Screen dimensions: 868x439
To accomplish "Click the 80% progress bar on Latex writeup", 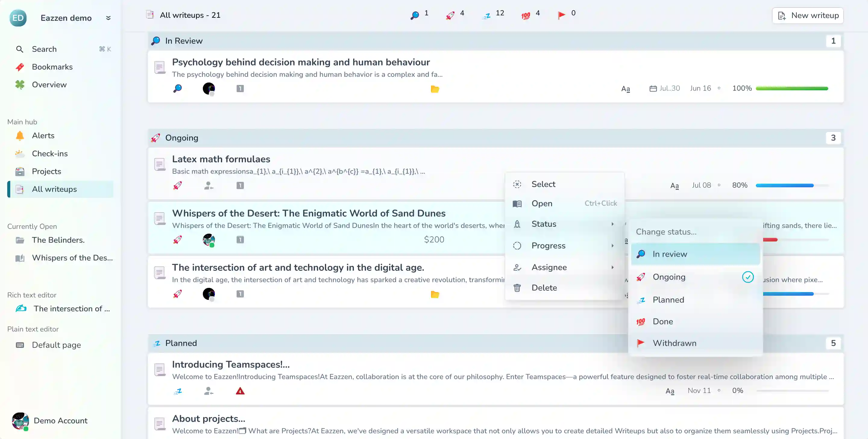I will pos(791,185).
